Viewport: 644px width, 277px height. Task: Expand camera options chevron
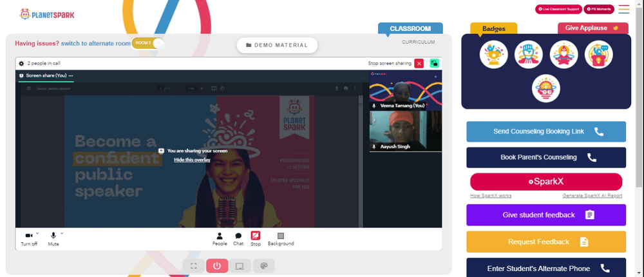37,233
